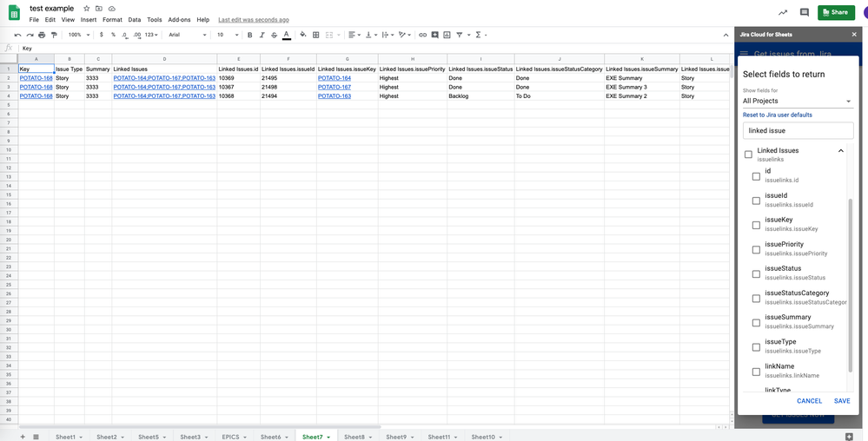The image size is (868, 441).
Task: Open the activity dashboard trend icon
Action: 783,12
